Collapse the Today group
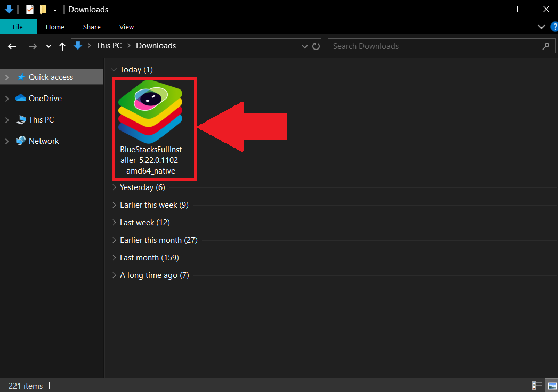 [x=114, y=69]
